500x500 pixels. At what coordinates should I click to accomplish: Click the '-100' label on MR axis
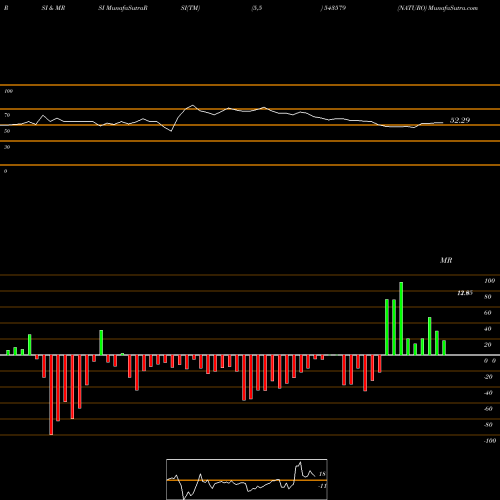tap(490, 441)
